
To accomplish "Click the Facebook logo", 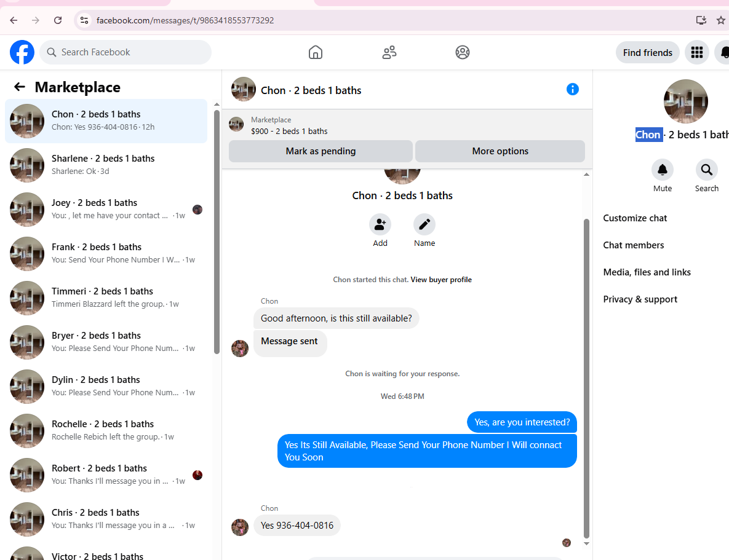I will 22,52.
